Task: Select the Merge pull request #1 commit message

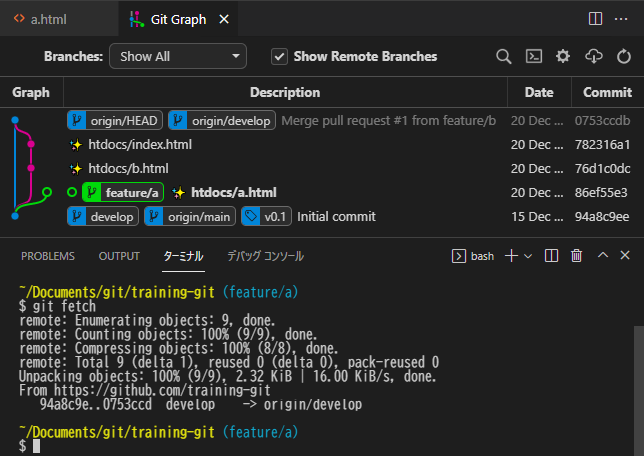Action: tap(389, 120)
